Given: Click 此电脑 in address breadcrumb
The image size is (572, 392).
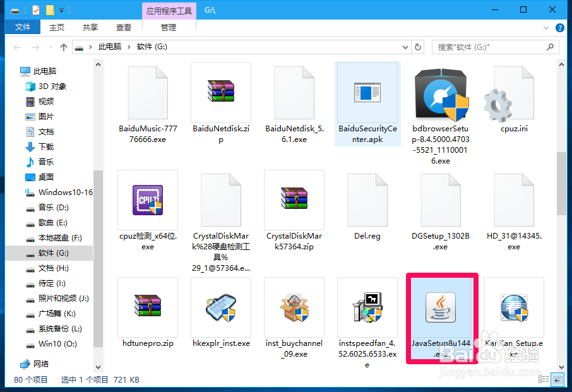Looking at the screenshot, I should point(110,47).
